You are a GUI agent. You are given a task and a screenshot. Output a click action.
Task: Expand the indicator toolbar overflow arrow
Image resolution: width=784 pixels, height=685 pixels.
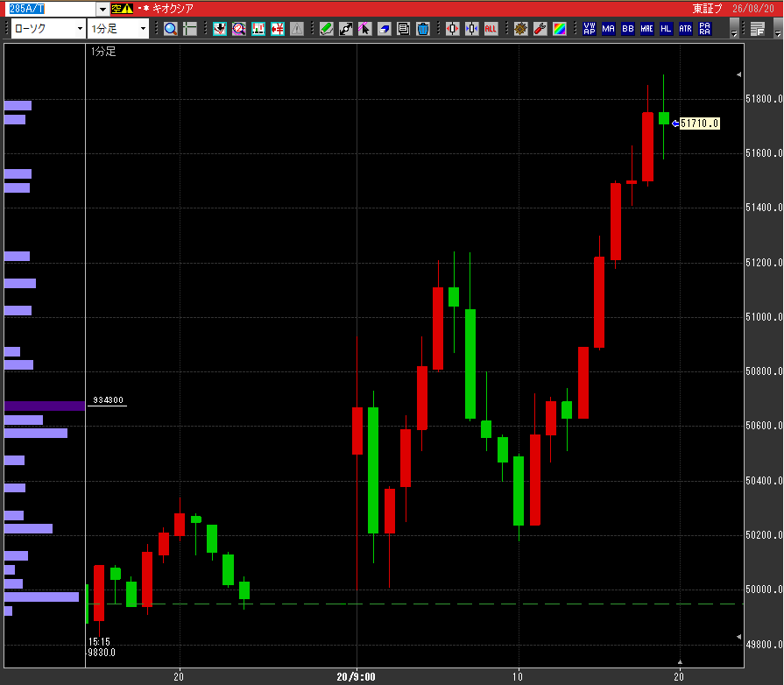pos(734,29)
